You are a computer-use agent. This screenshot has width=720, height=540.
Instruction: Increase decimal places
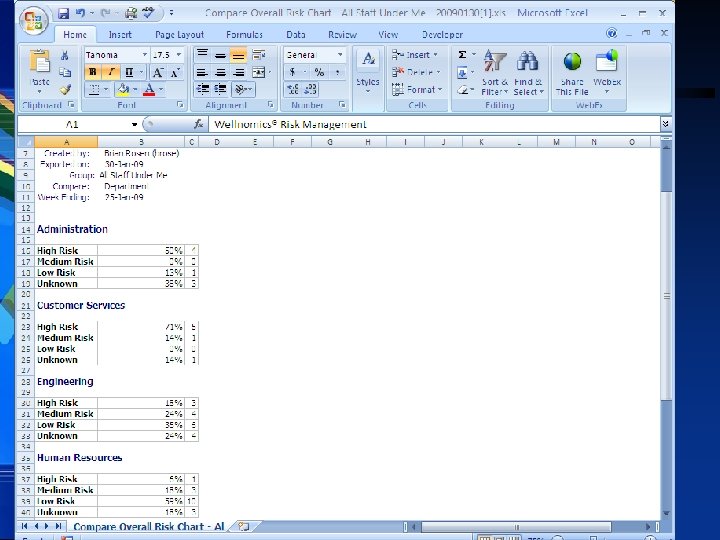click(x=293, y=89)
